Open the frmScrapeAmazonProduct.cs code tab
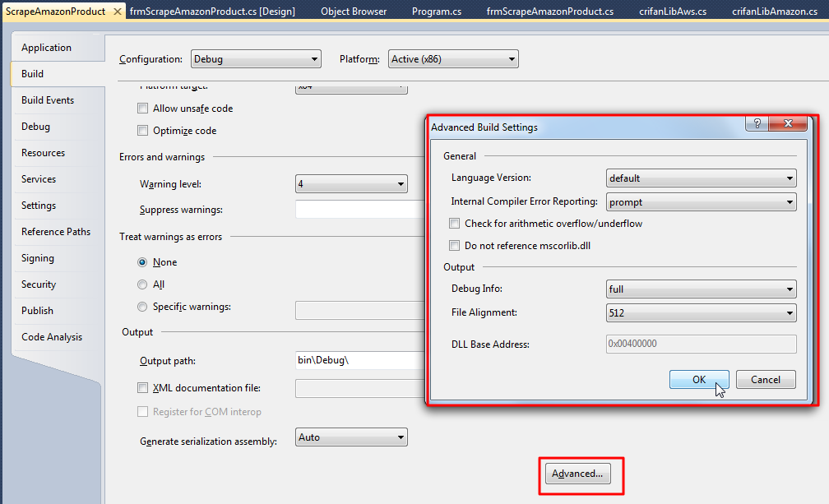The height and width of the screenshot is (504, 829). [550, 11]
